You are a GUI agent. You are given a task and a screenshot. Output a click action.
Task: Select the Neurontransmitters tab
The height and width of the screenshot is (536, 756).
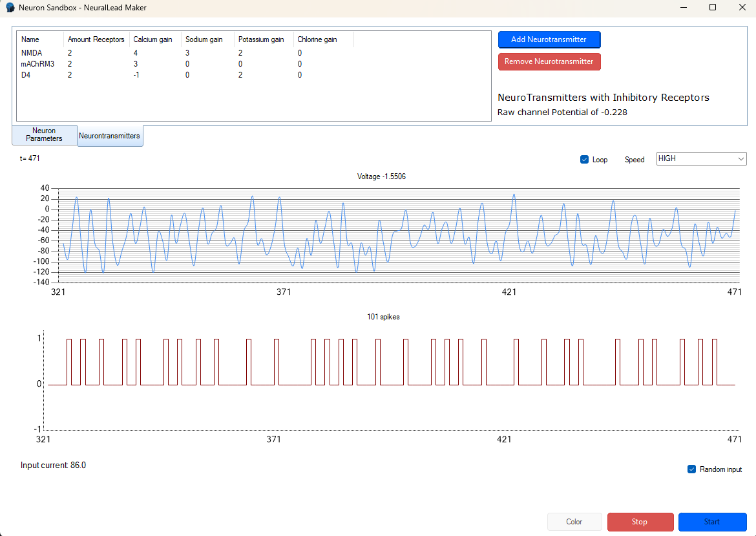(x=109, y=136)
